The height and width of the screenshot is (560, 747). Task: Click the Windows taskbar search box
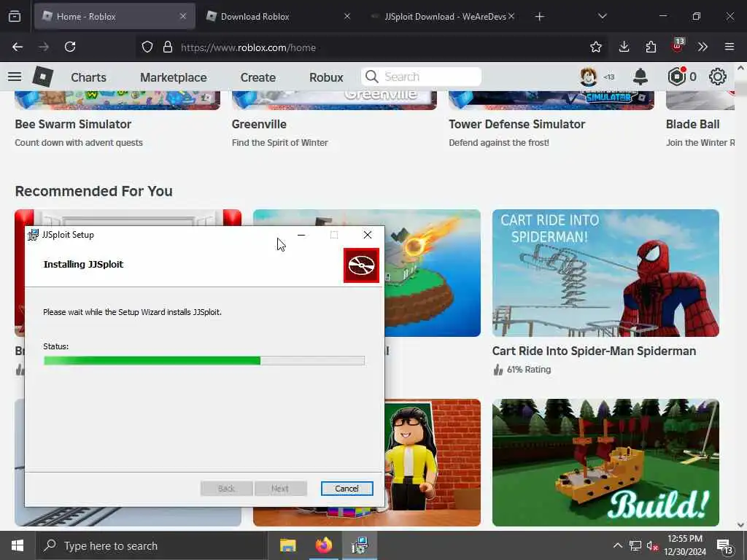pyautogui.click(x=152, y=545)
